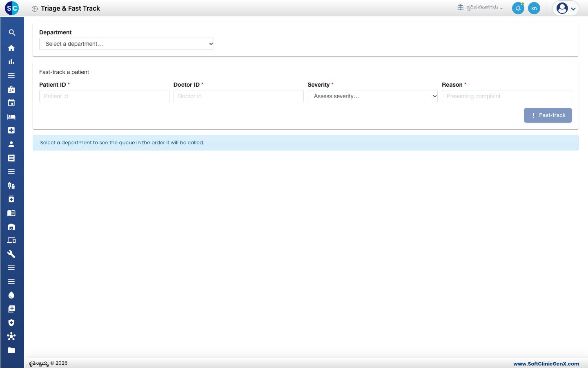The height and width of the screenshot is (368, 588).
Task: Click the Department field label
Action: coord(56,32)
